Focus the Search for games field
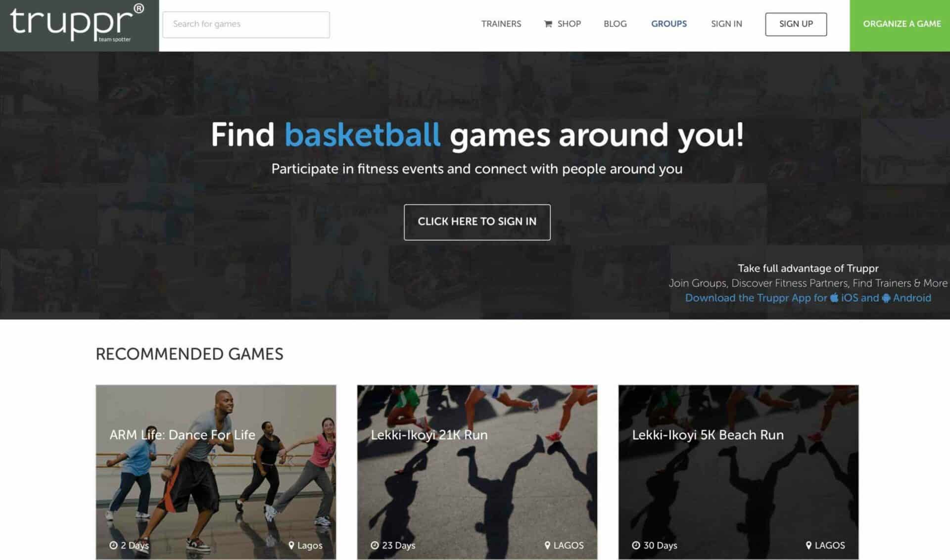The height and width of the screenshot is (560, 950). [246, 24]
